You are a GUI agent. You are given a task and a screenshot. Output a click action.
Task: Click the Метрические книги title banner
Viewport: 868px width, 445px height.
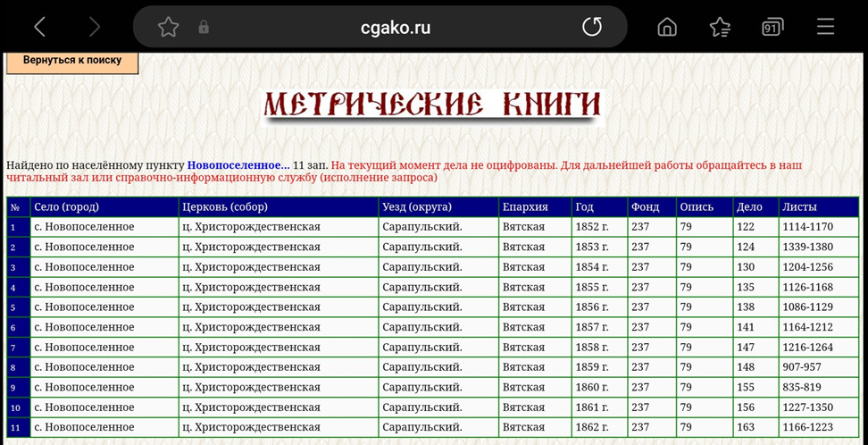coord(433,105)
